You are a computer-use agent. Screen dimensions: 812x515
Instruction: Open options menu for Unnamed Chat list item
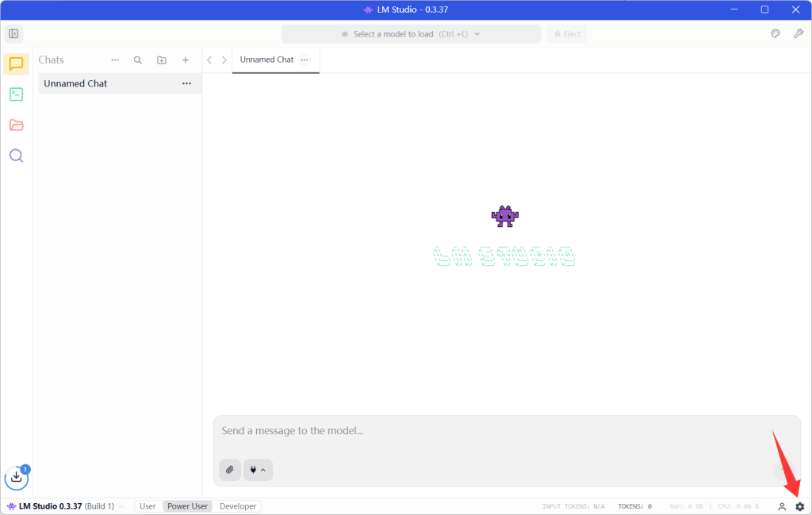coord(187,83)
